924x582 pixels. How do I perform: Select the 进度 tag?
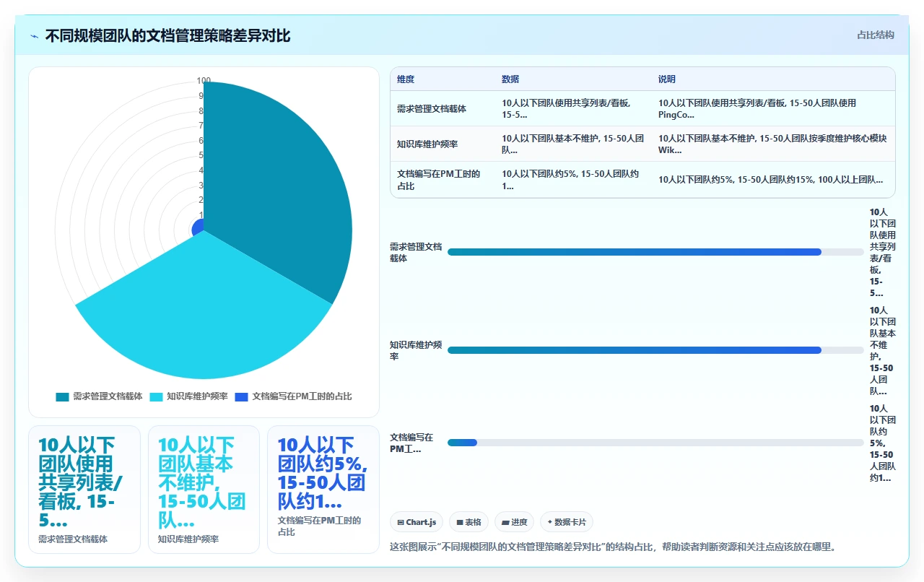514,522
